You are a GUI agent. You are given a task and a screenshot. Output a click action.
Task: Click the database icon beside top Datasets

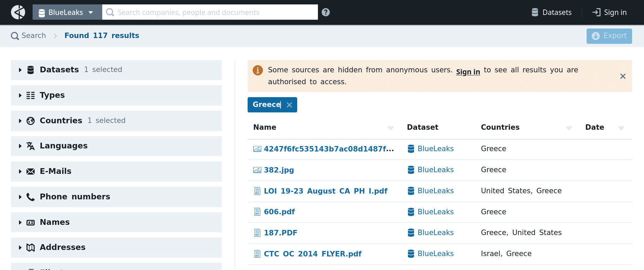click(535, 12)
